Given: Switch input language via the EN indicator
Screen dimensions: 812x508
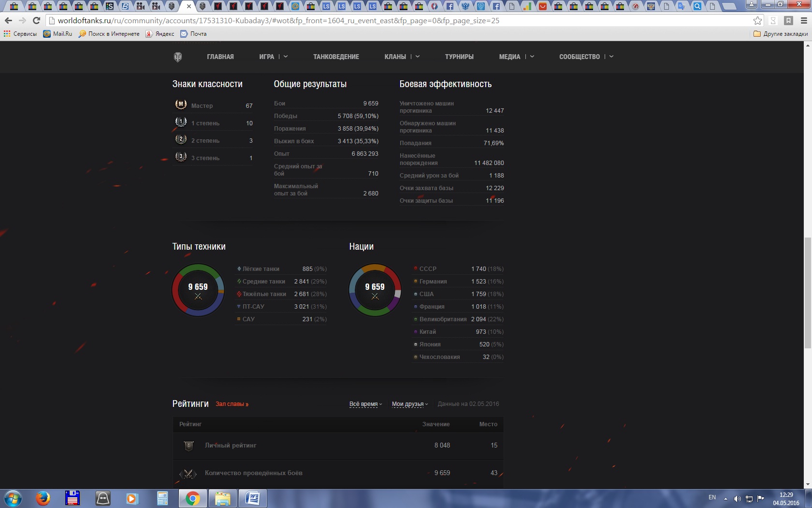Looking at the screenshot, I should tap(712, 497).
